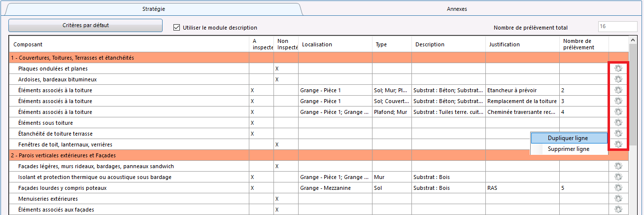Open gear options for Ardoises, bardeaux bitumineux
Image resolution: width=644 pixels, height=215 pixels.
[618, 79]
